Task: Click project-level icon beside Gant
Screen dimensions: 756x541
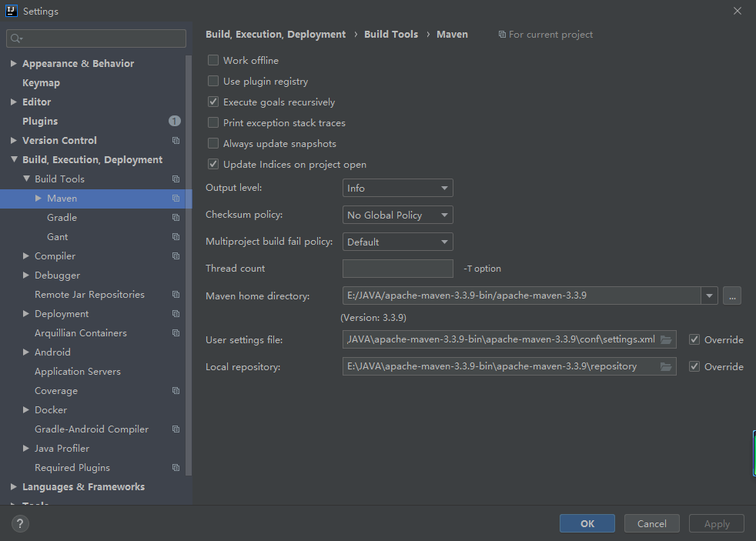Action: [x=176, y=236]
